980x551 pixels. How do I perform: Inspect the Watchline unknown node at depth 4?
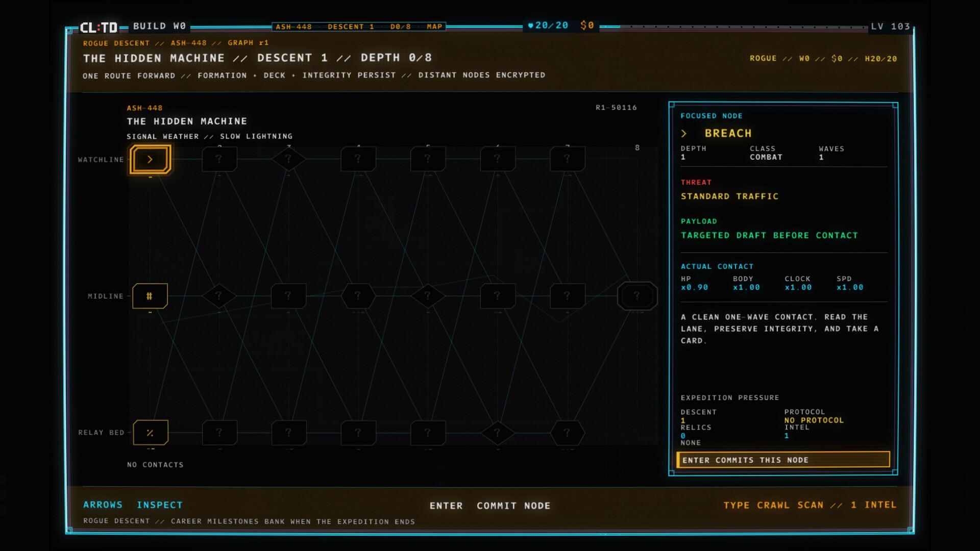pos(358,159)
